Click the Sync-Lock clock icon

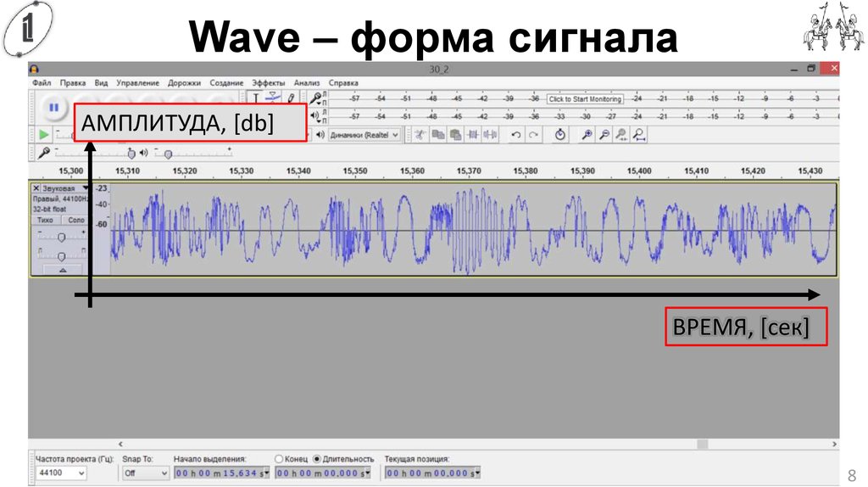559,135
